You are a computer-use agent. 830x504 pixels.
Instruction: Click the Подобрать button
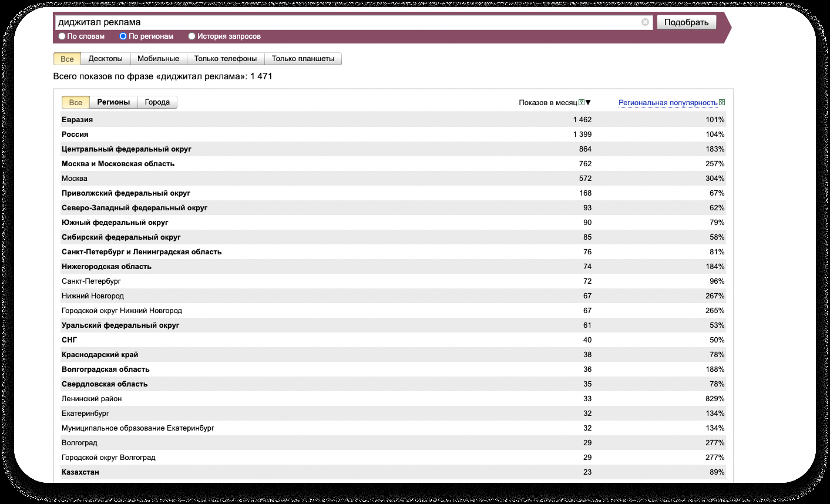(687, 22)
